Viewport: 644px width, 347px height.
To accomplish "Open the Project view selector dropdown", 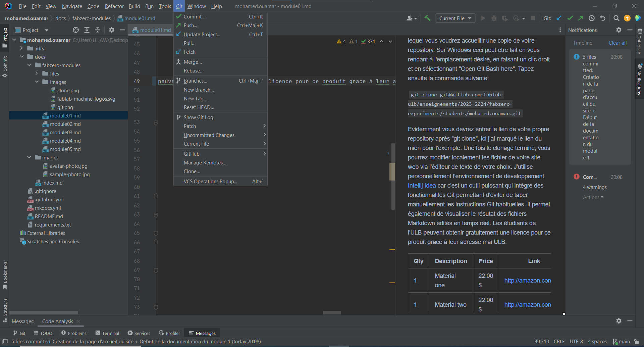I will [x=32, y=30].
